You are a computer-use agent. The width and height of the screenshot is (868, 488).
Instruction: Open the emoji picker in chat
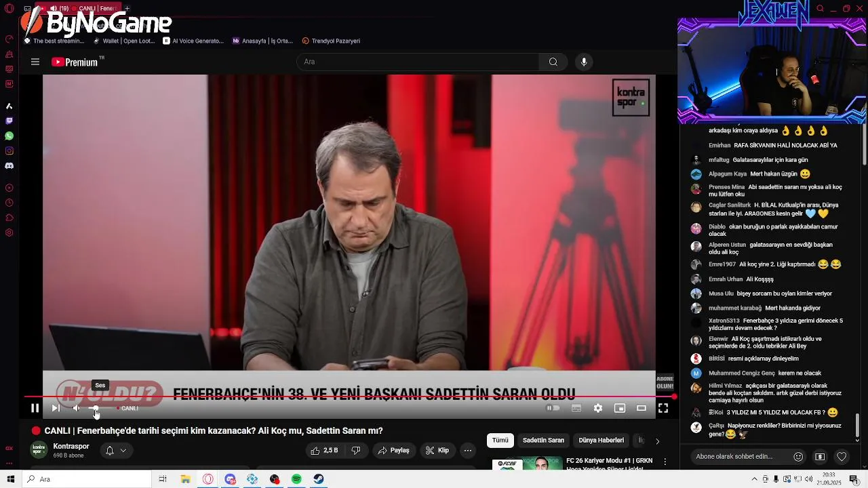798,457
